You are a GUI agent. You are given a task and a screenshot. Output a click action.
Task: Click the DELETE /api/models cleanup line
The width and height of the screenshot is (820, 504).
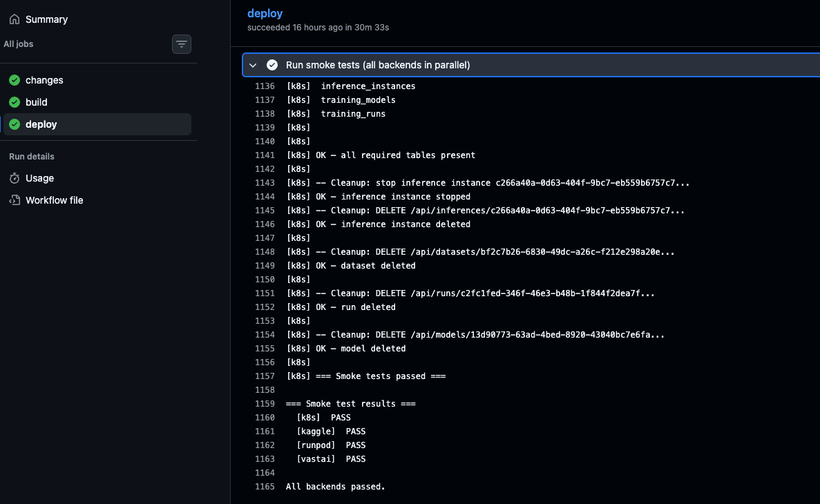tap(475, 335)
